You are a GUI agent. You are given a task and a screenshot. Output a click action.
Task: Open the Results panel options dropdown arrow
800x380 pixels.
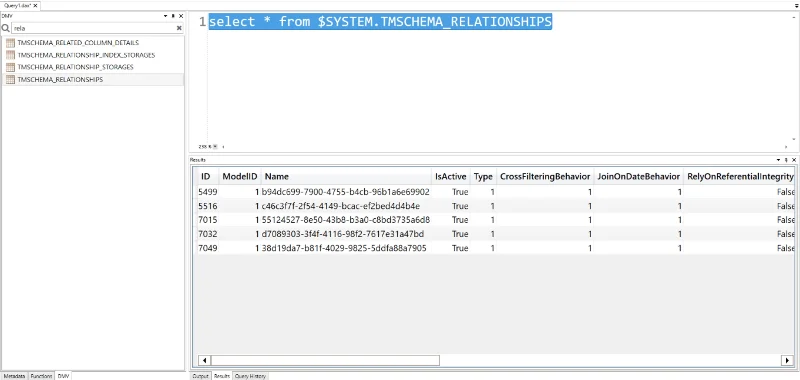[x=779, y=160]
